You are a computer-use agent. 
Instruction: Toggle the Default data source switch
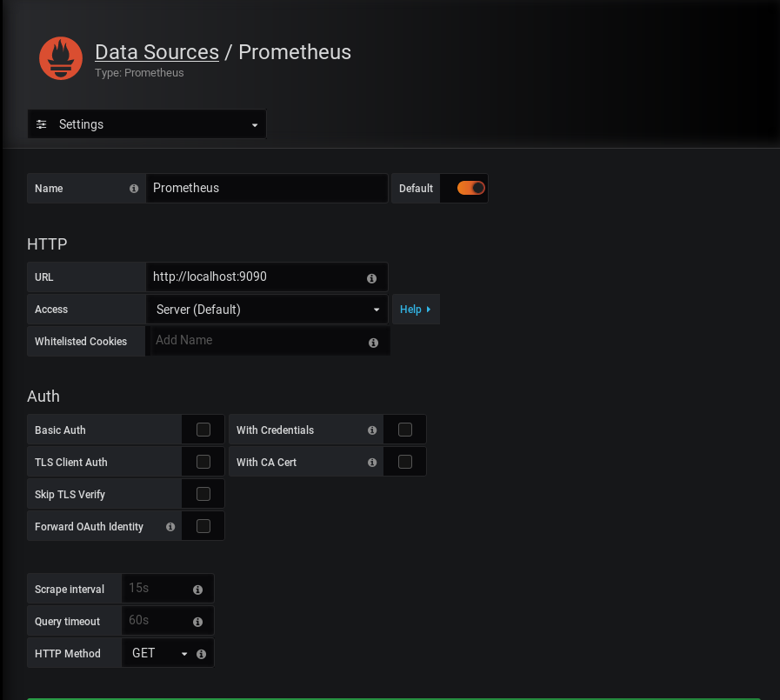470,188
